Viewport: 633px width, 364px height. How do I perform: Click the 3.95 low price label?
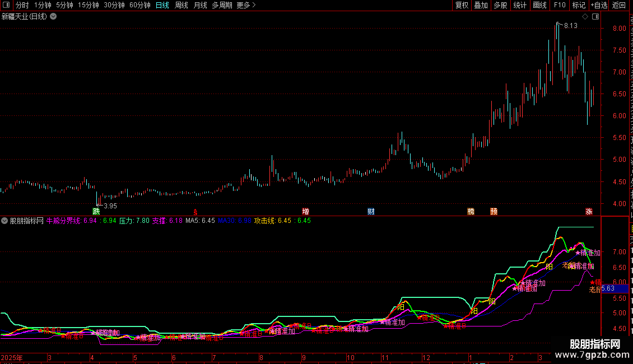pos(110,206)
